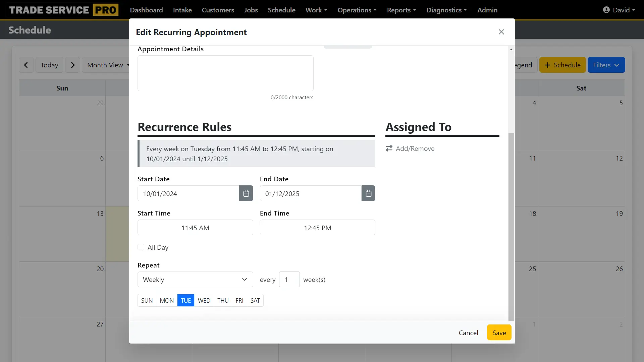
Task: Click the end date calendar icon
Action: (368, 193)
